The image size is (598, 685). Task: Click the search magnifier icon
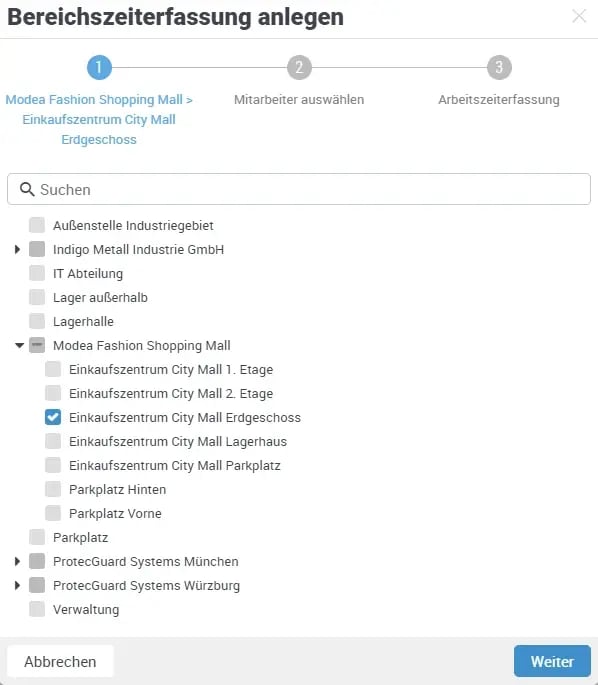click(27, 189)
